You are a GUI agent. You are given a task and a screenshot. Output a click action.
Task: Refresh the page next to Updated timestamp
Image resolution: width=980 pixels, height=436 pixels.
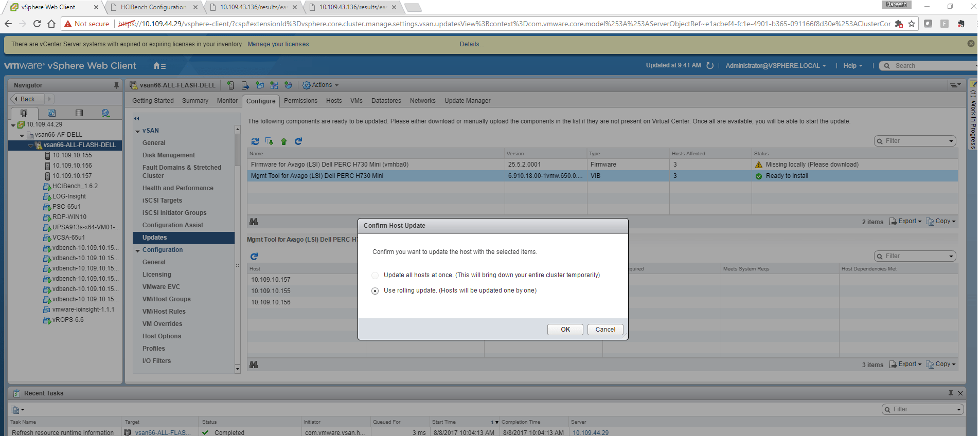click(710, 66)
